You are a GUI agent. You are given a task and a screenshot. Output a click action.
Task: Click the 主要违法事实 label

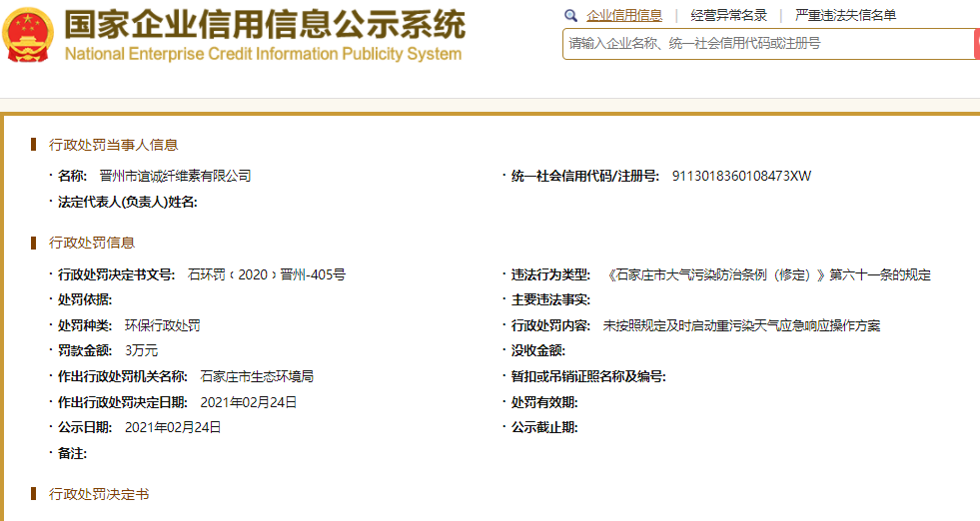click(550, 299)
